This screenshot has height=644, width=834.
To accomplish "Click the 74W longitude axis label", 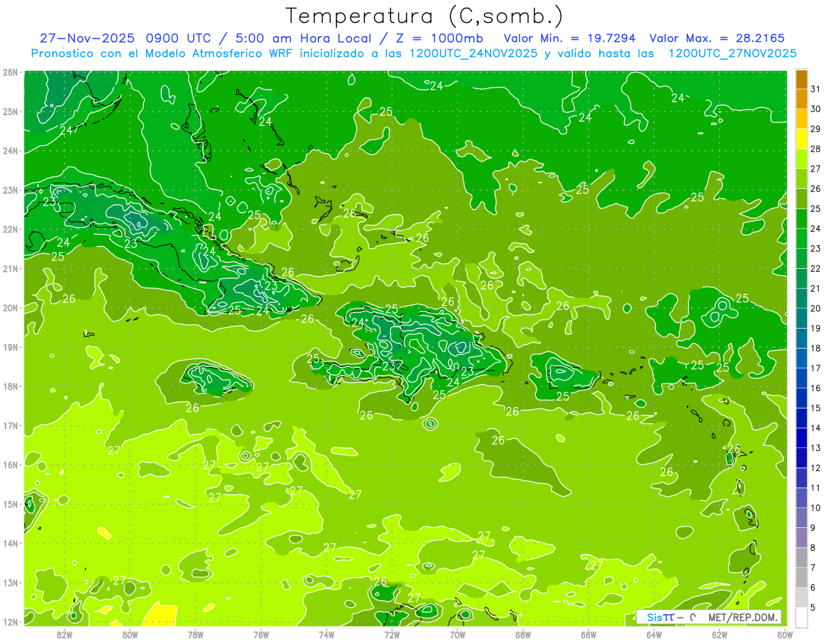I will [x=327, y=634].
